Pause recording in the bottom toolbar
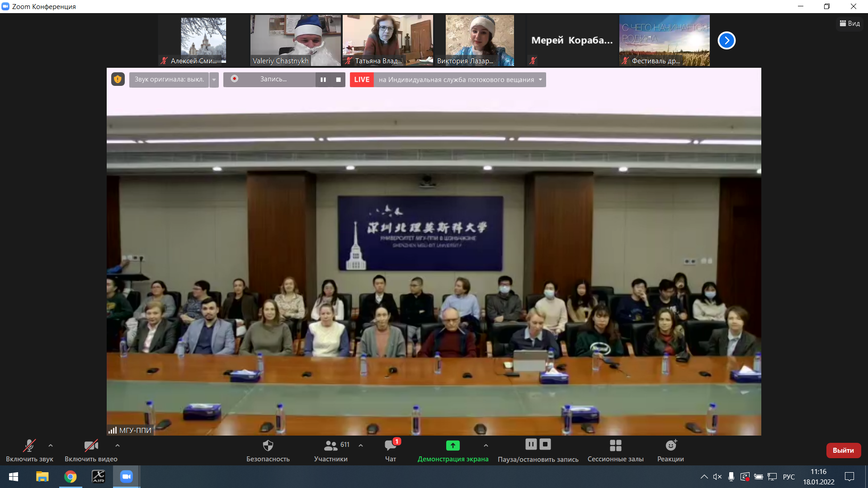The image size is (868, 488). 531,444
